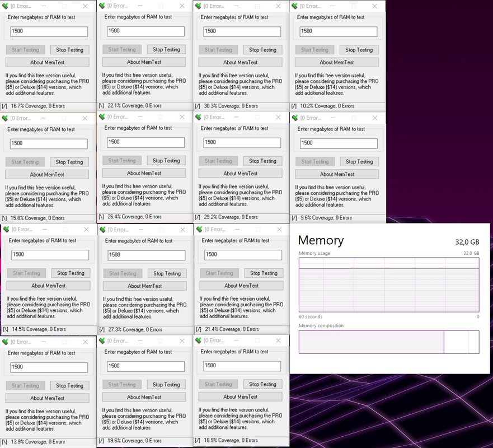The width and height of the screenshot is (493, 448).
Task: Click MemTest icon in 22.1% Coverage window
Action: click(102, 6)
